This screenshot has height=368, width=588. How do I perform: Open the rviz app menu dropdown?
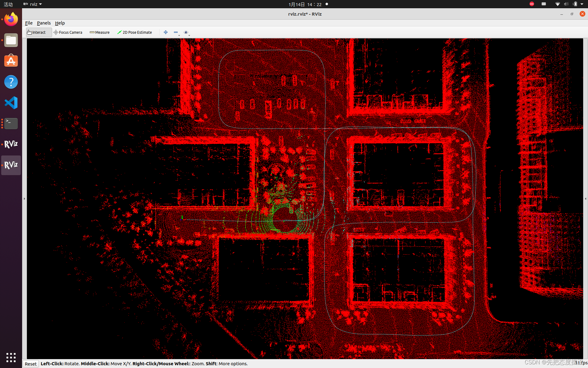(33, 4)
